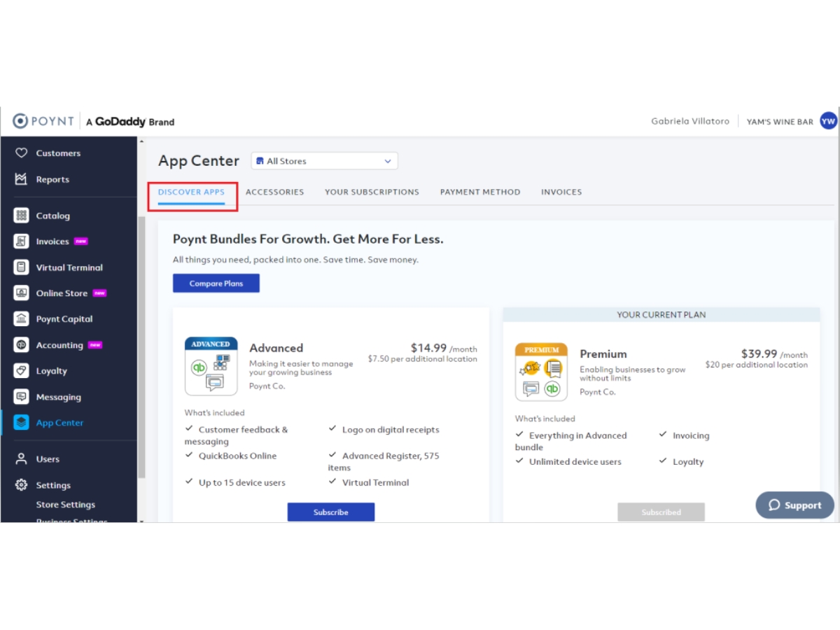840x630 pixels.
Task: Click the Catalog grid icon
Action: [x=21, y=216]
